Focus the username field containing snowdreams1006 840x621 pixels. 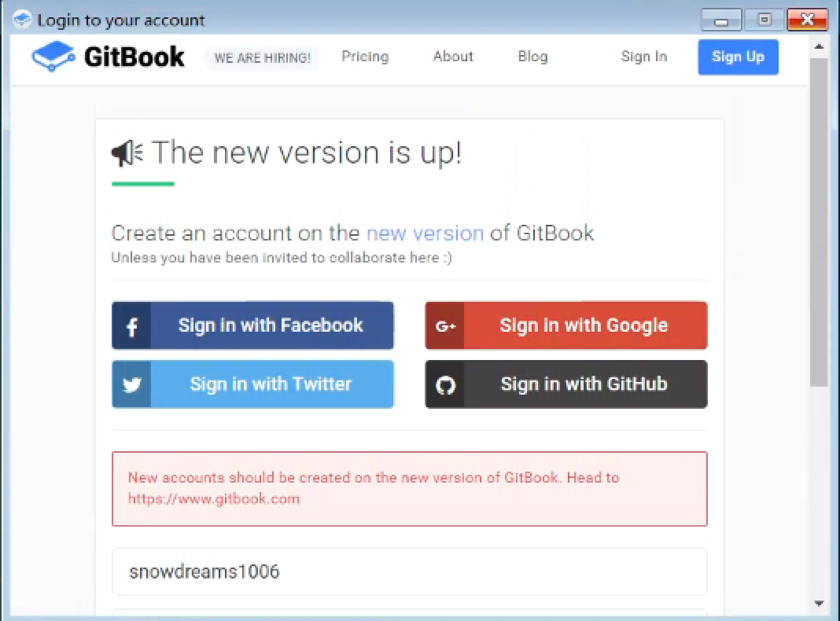(409, 571)
